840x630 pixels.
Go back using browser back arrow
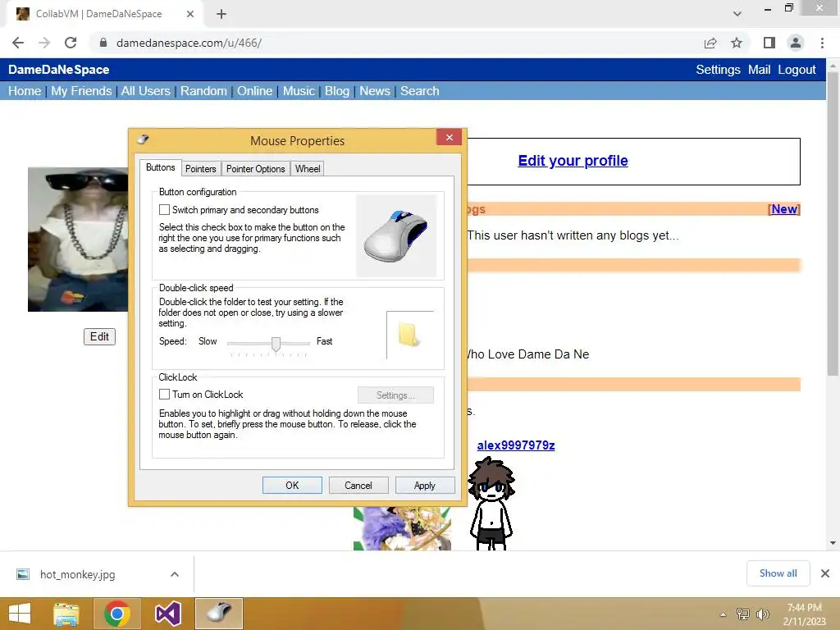tap(18, 43)
